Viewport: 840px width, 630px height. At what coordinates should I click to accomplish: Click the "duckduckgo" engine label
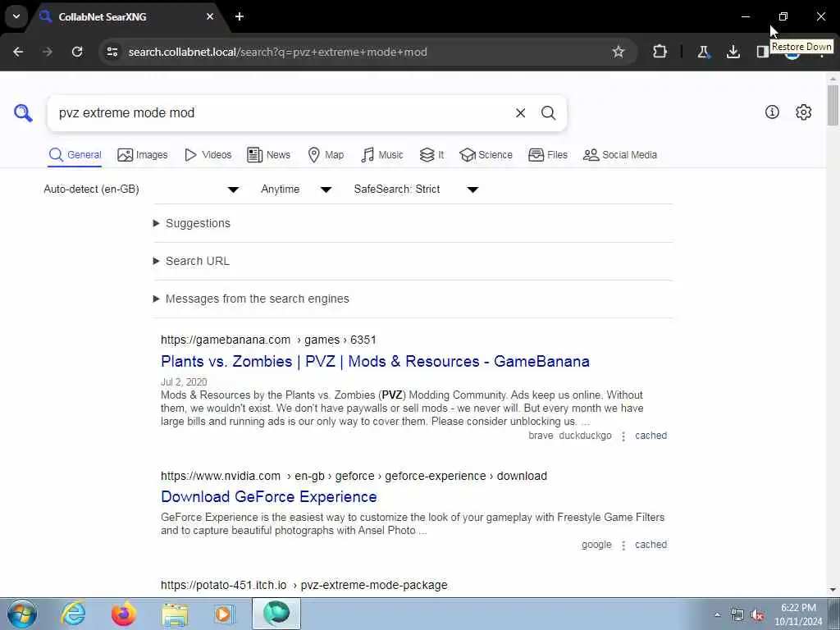click(x=585, y=436)
